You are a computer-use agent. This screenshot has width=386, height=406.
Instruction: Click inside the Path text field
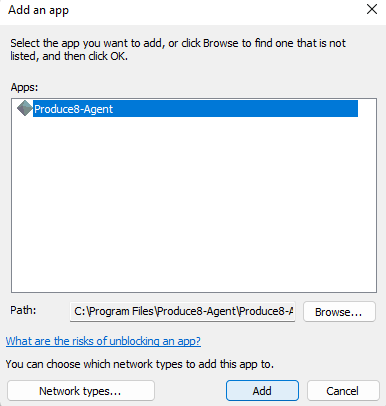click(182, 311)
